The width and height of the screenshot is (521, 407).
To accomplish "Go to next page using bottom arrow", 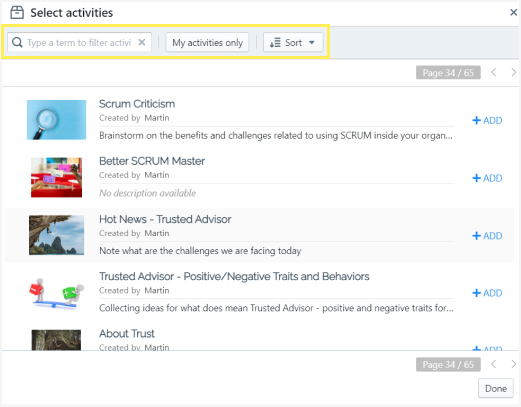I will (513, 364).
